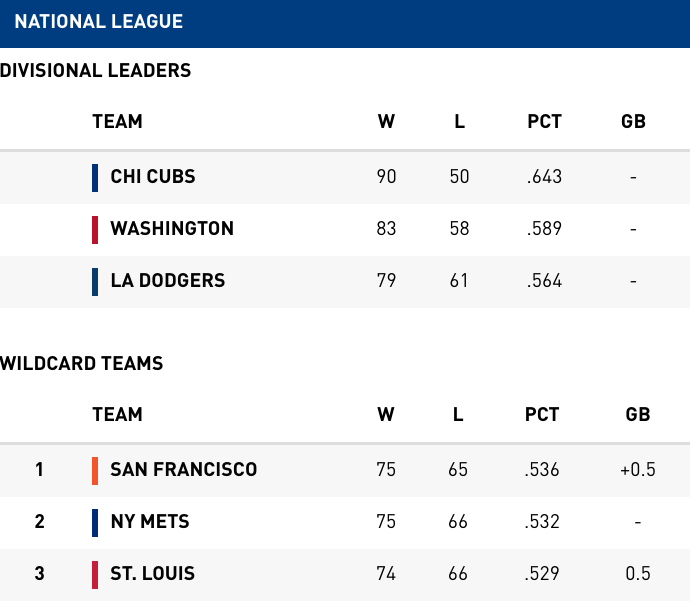Viewport: 690px width, 602px height.
Task: Click the Chi Cubs blue color bar
Action: 95,178
